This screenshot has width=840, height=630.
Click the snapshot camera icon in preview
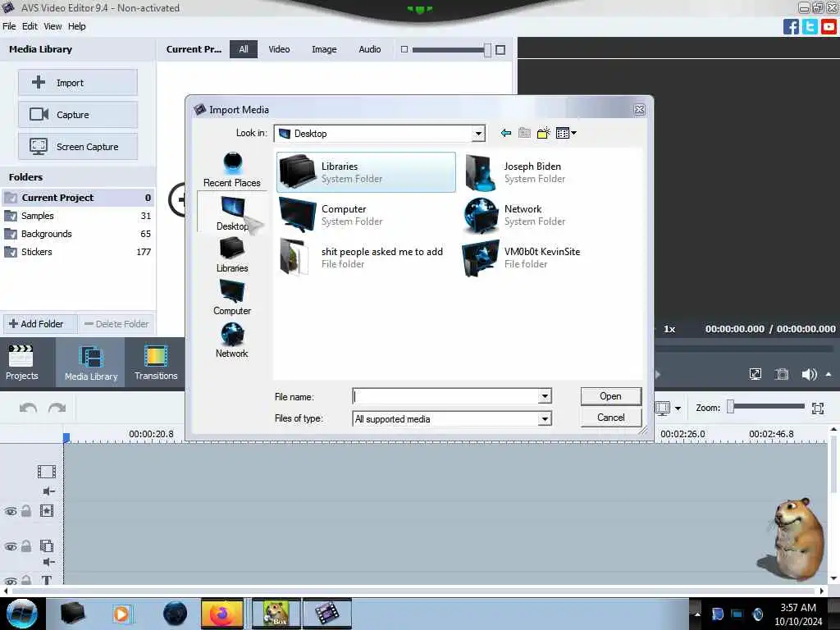[782, 374]
